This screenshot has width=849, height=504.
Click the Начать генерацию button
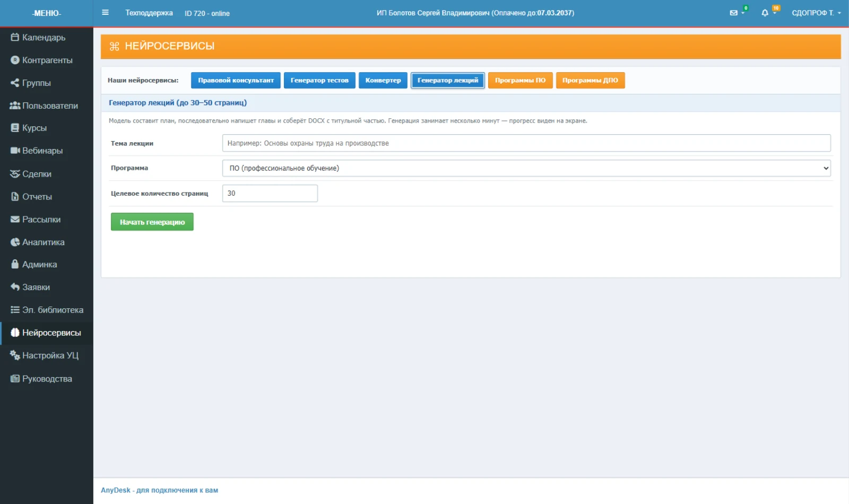[x=152, y=222]
